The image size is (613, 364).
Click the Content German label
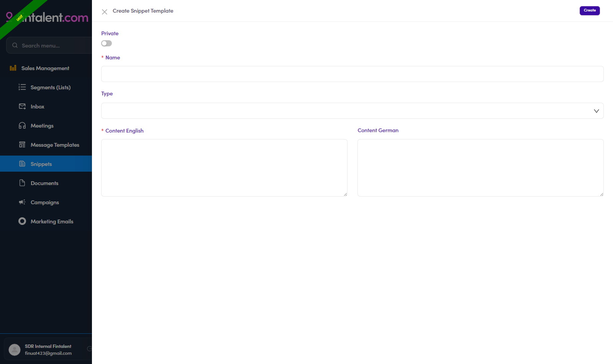tap(378, 130)
